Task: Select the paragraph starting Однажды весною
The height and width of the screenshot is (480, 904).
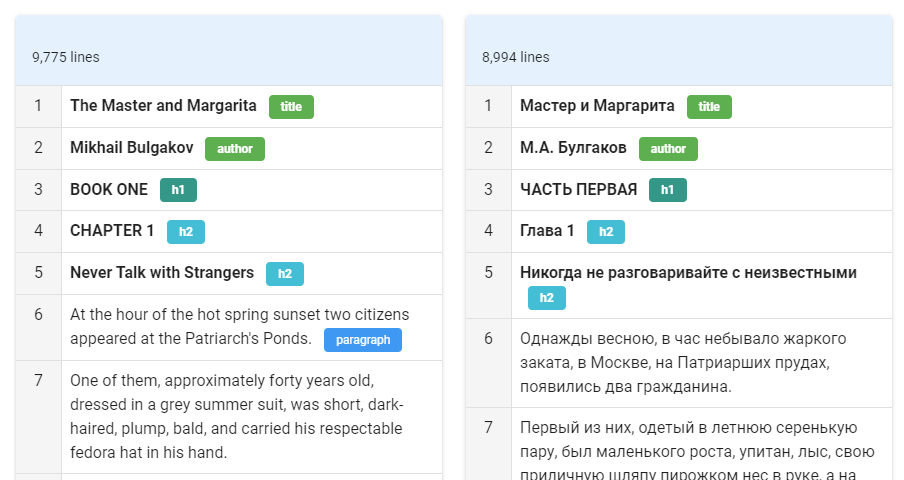Action: 683,362
